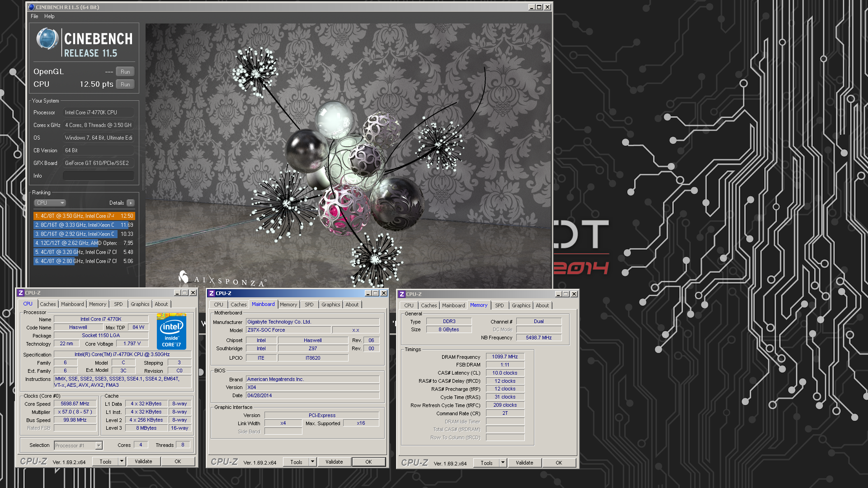This screenshot has width=868, height=488.
Task: Click the DRAM Frequency value 1099.7 MHz
Action: tap(505, 357)
